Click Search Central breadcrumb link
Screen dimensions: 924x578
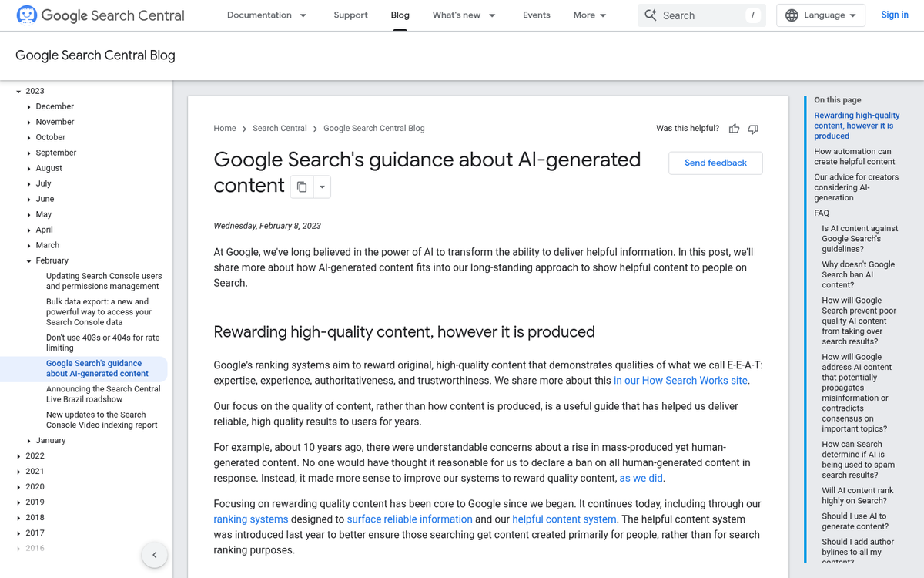pyautogui.click(x=280, y=129)
